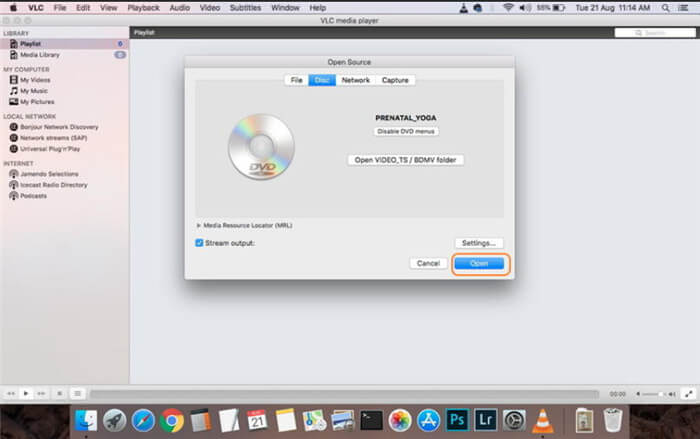The width and height of the screenshot is (700, 439).
Task: Click the Open button
Action: (x=480, y=263)
